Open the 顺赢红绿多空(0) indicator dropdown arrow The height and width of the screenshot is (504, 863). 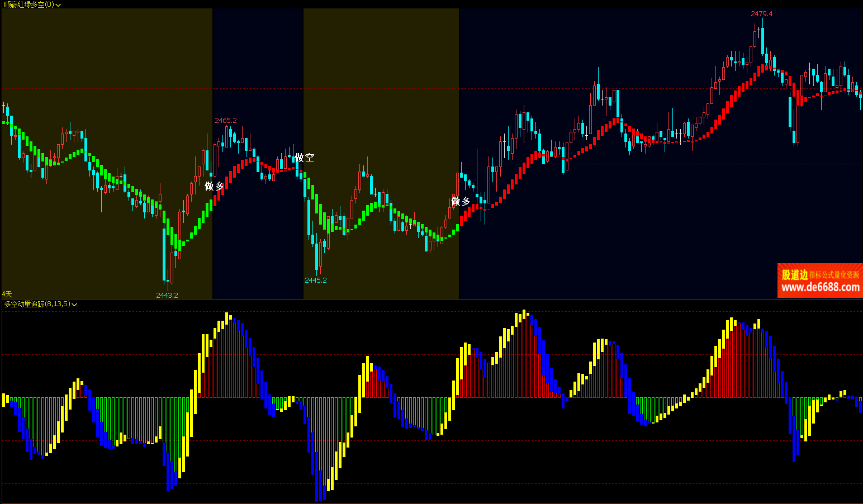tap(58, 5)
